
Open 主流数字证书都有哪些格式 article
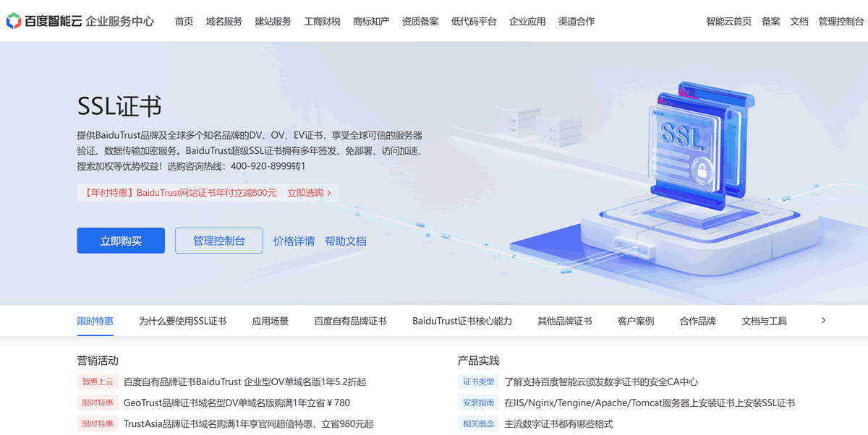pos(558,423)
